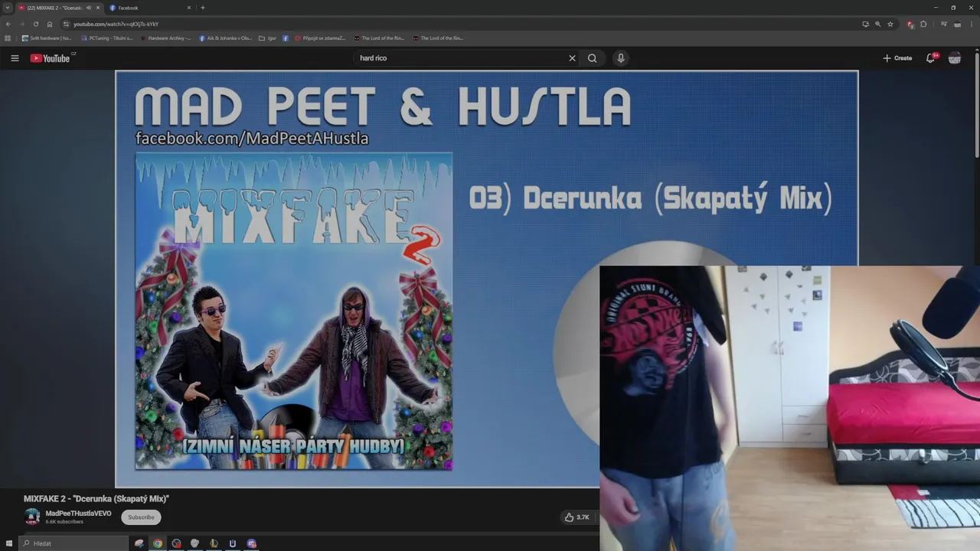Open the YouTube hamburger guide menu
The height and width of the screenshot is (551, 980).
pos(15,58)
